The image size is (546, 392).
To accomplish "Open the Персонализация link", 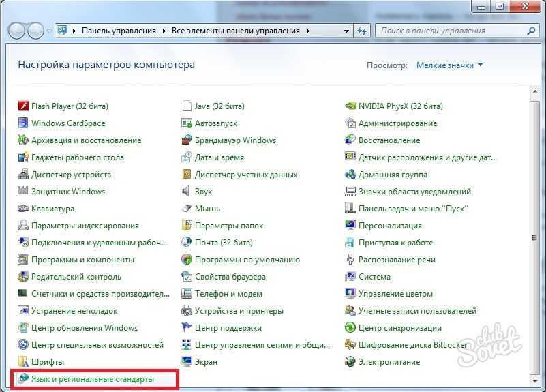I will pyautogui.click(x=390, y=226).
